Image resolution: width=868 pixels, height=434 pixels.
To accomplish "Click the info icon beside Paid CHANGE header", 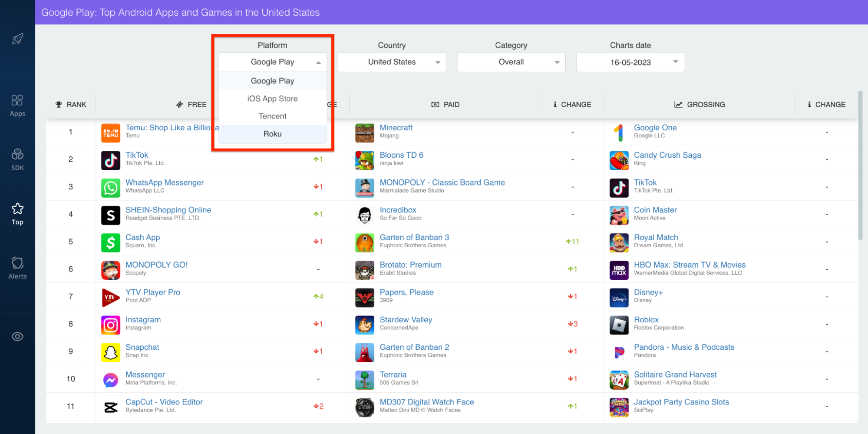I will 555,104.
